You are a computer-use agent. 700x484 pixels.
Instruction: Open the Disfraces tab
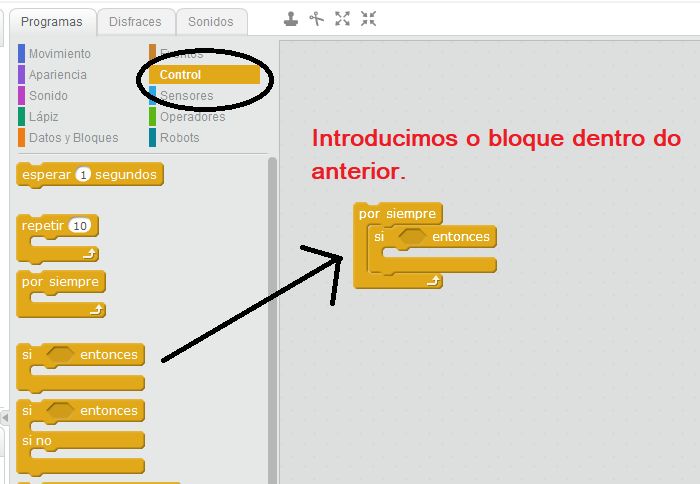tap(135, 21)
